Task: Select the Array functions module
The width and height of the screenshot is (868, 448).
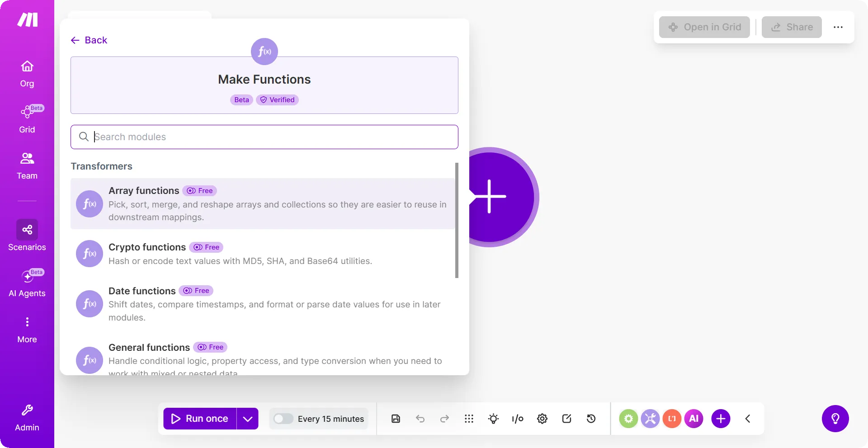Action: point(263,204)
